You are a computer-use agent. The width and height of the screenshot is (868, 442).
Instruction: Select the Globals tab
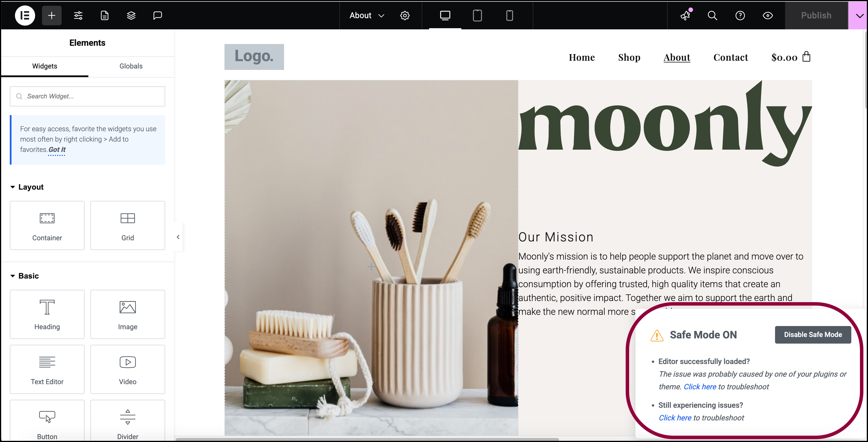131,66
